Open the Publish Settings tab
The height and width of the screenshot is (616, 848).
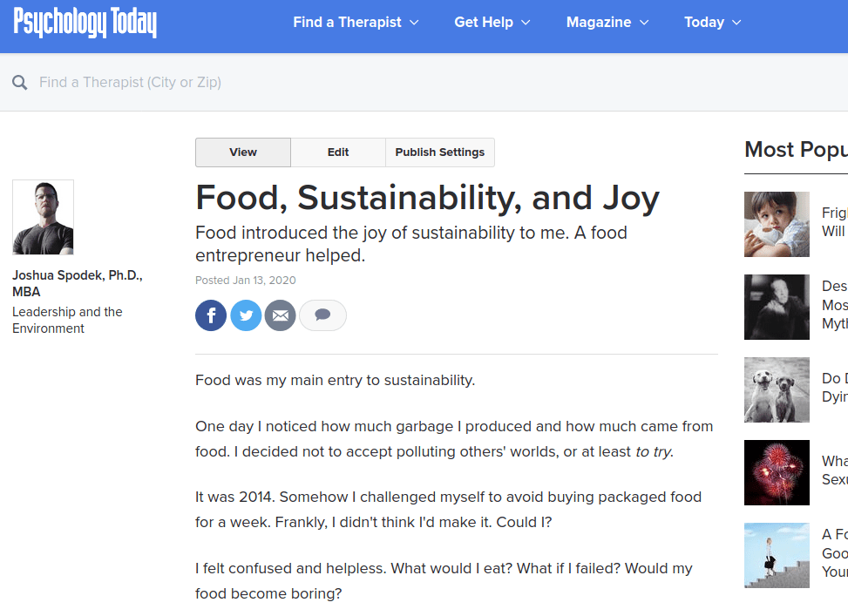coord(440,152)
